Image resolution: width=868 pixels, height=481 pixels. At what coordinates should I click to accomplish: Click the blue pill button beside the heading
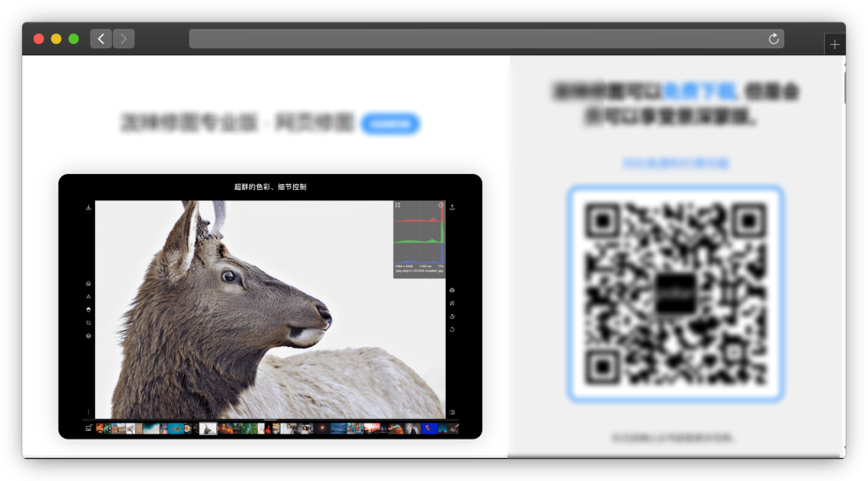(x=390, y=124)
